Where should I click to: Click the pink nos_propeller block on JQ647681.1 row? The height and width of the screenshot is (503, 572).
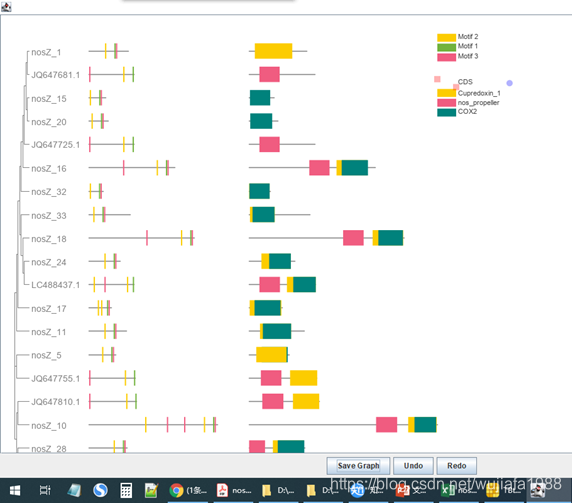pos(270,74)
